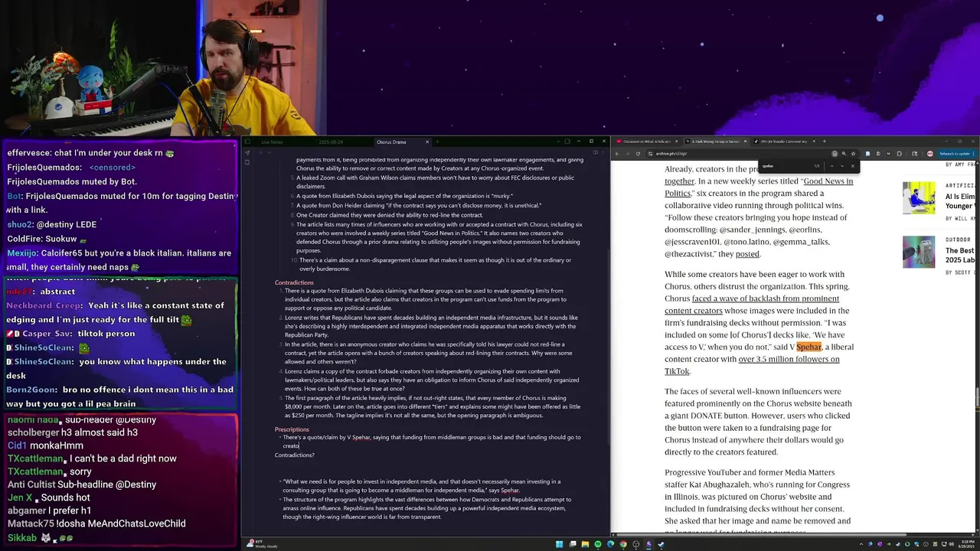Click the highlighted 'Spehar' search match
This screenshot has width=980, height=551.
(808, 347)
